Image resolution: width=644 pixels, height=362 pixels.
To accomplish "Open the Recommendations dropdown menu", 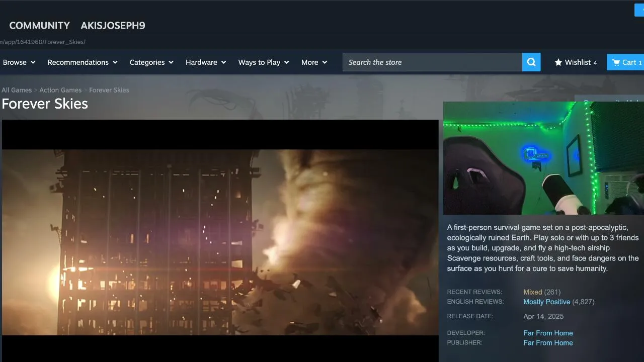I will coord(83,62).
